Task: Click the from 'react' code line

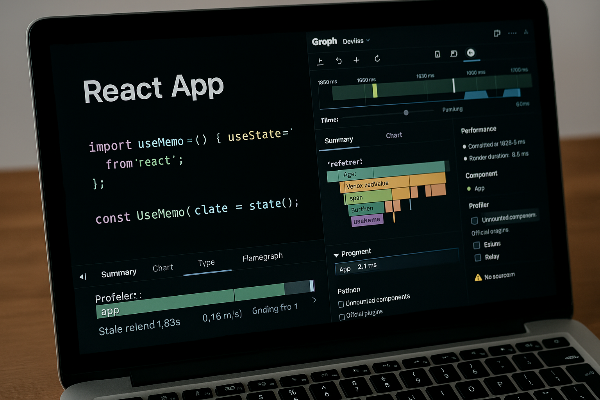Action: 145,163
